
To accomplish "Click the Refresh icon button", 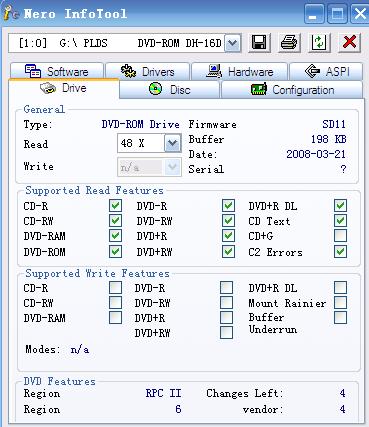I will [319, 43].
